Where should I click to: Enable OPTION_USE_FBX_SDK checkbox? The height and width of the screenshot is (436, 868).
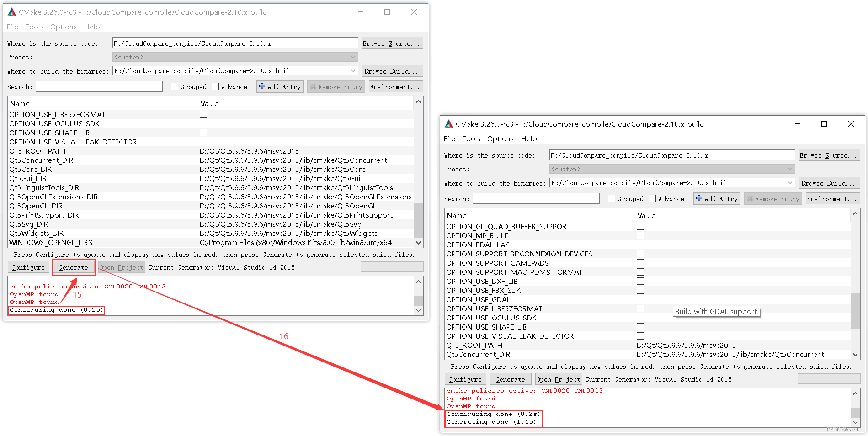(640, 290)
